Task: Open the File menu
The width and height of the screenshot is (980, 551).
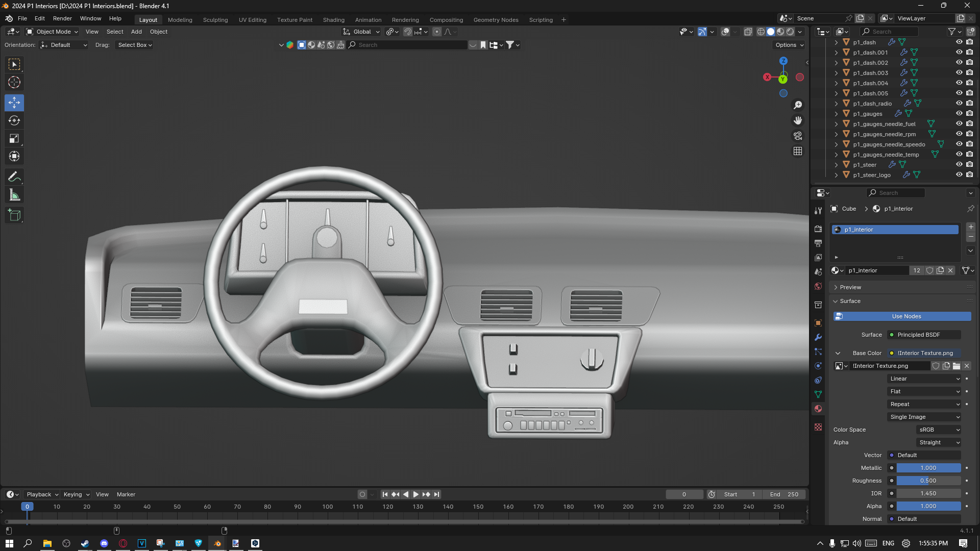Action: pos(22,18)
